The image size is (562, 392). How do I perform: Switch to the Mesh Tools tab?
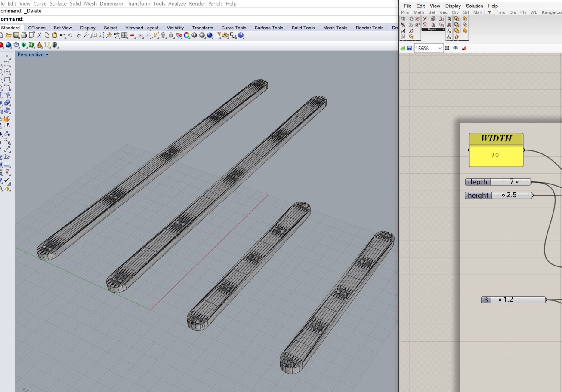(335, 28)
